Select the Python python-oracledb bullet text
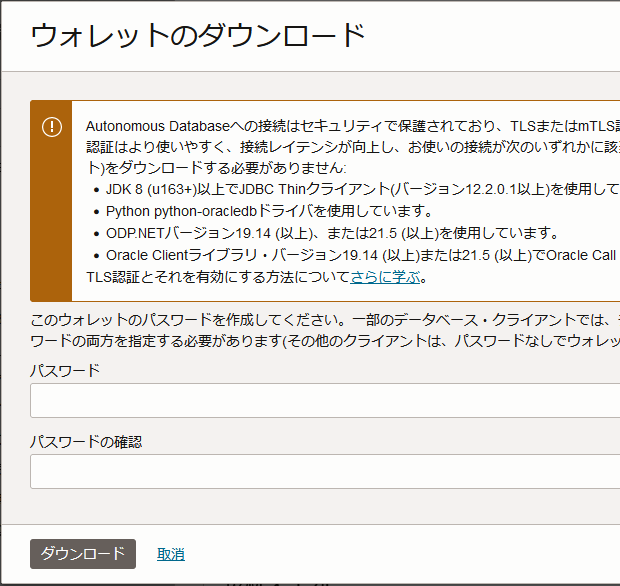This screenshot has width=620, height=586. (269, 211)
